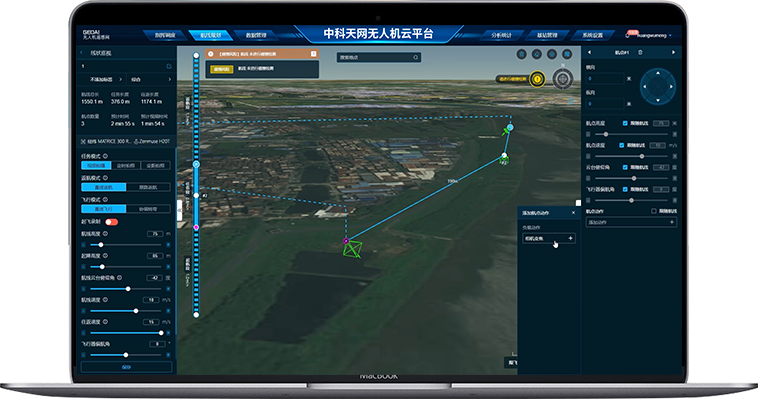
Task: Click the left arrow on the direction pad
Action: pyautogui.click(x=644, y=87)
